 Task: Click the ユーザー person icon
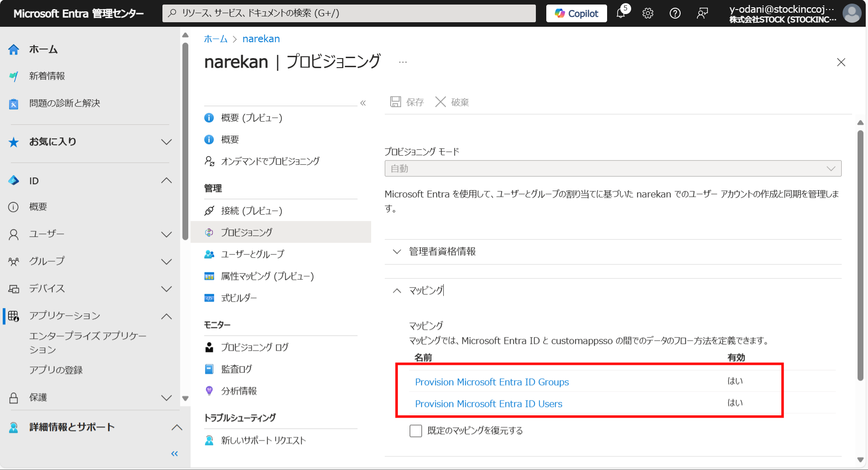click(14, 234)
